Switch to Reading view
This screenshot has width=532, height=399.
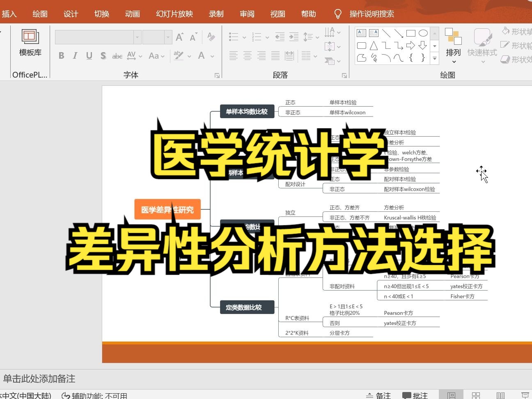click(x=501, y=395)
